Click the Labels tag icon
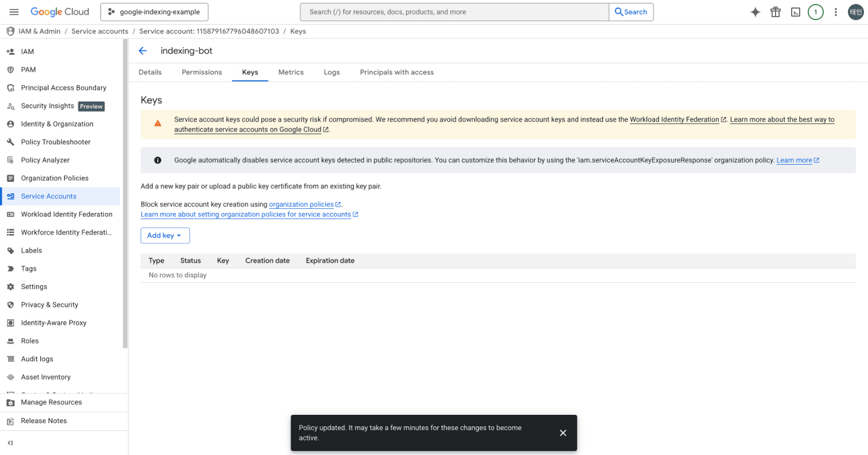This screenshot has height=455, width=868. point(10,251)
